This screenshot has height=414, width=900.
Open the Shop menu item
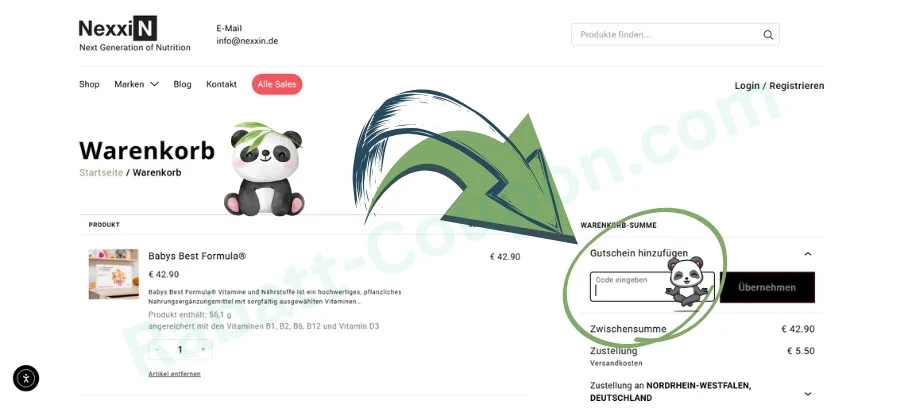(x=89, y=84)
